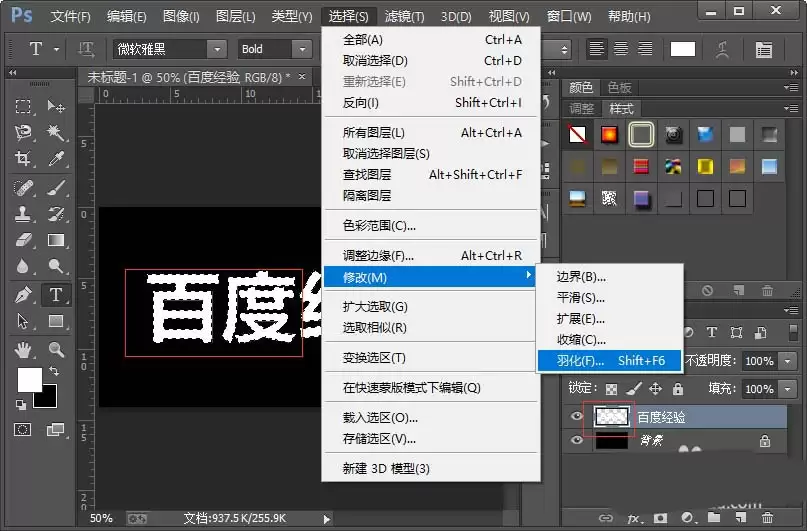
Task: Select the Eyedropper tool
Action: [x=56, y=158]
